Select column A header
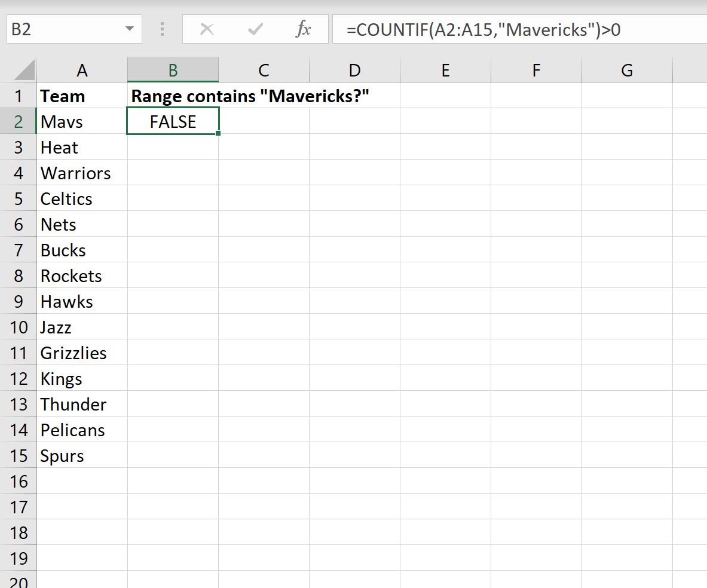Viewport: 707px width, 588px height. click(x=82, y=69)
